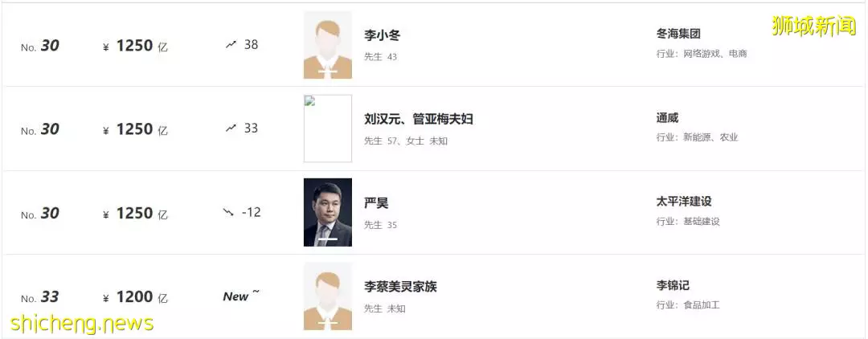Open the 刘汉元、管亚梅夫妇 name link

419,119
